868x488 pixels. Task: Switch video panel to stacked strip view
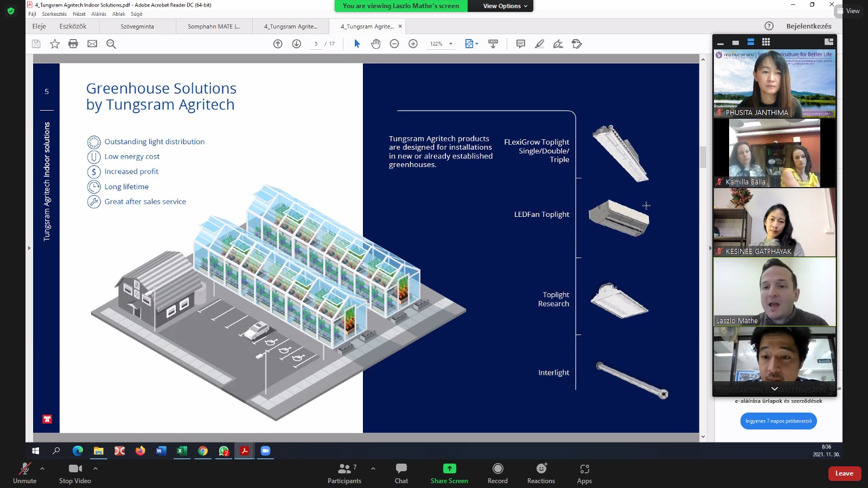751,42
